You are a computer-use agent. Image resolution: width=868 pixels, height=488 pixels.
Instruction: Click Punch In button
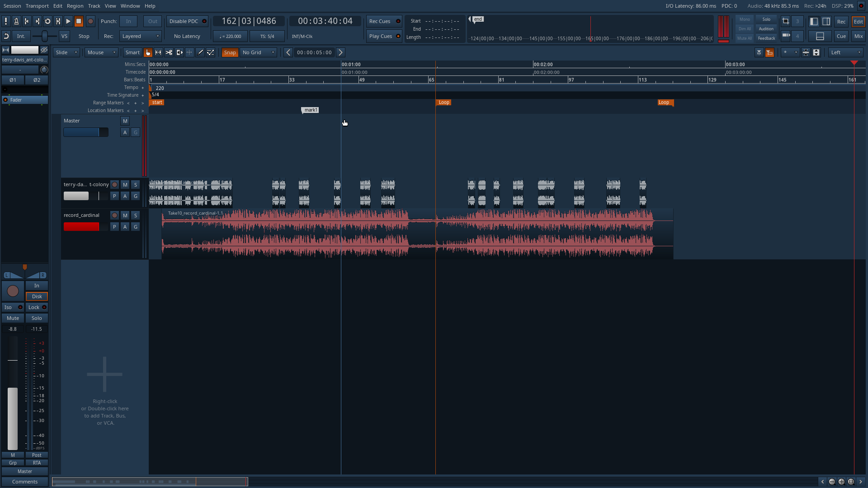tap(128, 21)
